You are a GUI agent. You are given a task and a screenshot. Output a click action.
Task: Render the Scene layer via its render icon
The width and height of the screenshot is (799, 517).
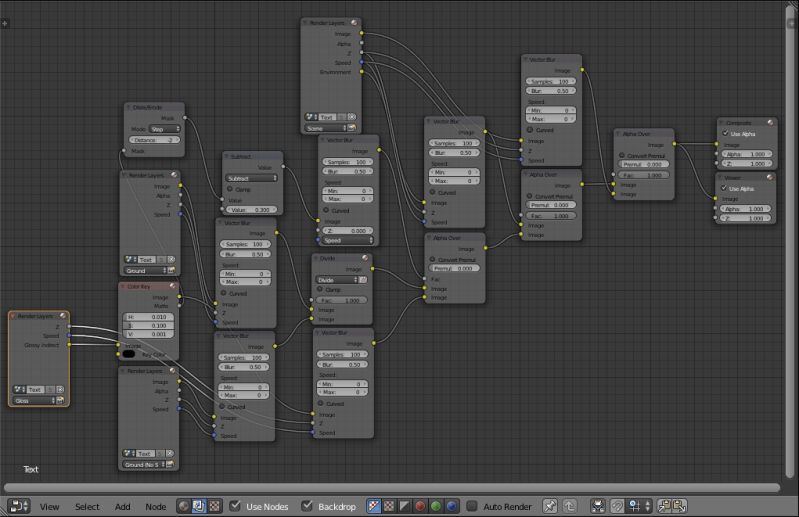coord(352,128)
